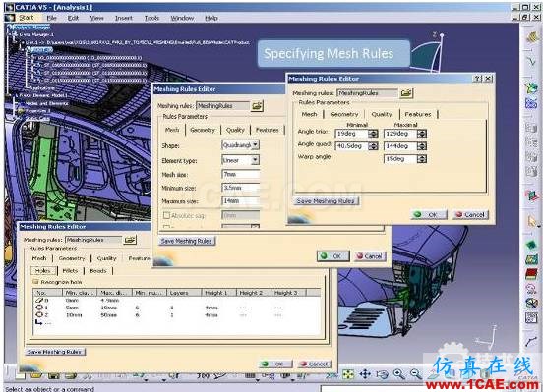Screen dimensions: 543x392
Task: Click the Mesh size field showing 7mm
Action: point(240,174)
